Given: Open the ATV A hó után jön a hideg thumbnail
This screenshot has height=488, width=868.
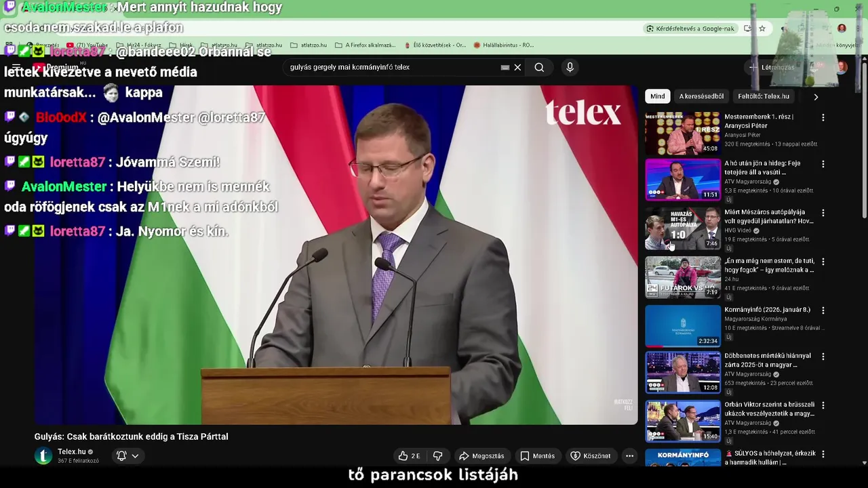Looking at the screenshot, I should (683, 180).
